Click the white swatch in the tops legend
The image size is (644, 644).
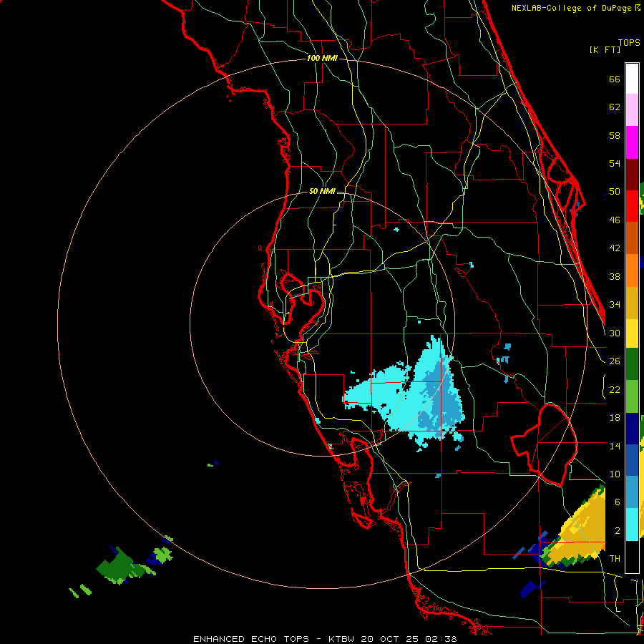(632, 79)
